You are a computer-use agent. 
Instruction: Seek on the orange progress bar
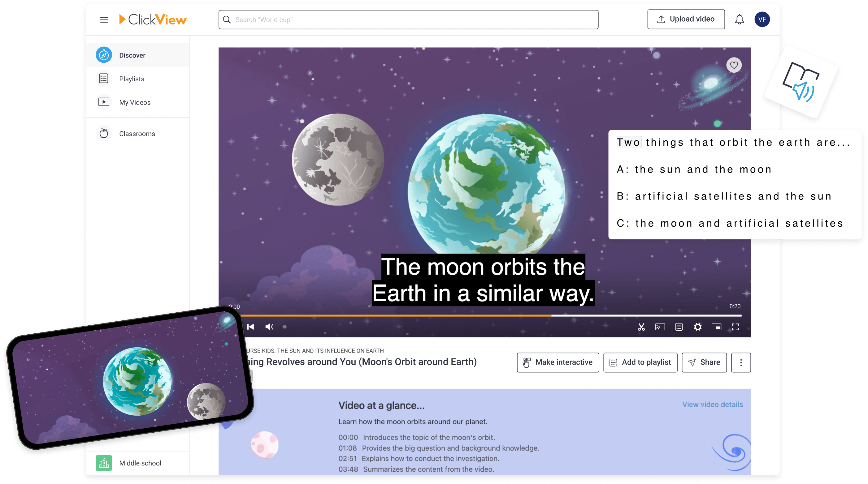396,315
